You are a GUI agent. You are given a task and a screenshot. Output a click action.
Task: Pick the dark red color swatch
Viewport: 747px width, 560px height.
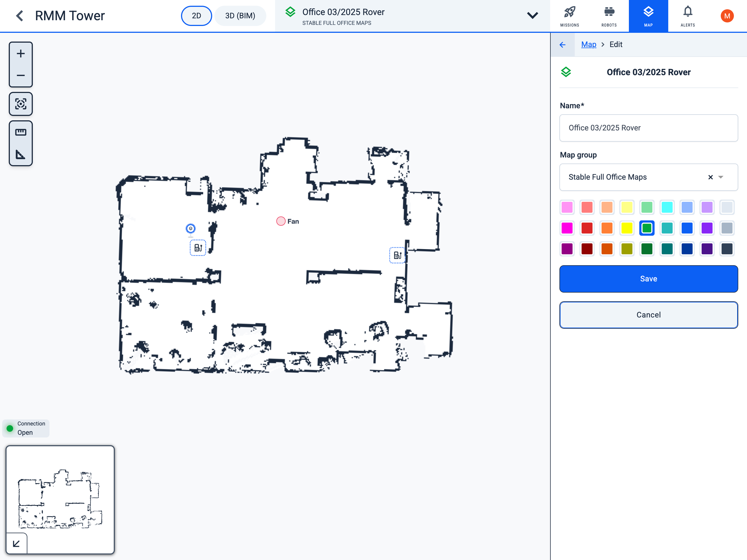[587, 249]
